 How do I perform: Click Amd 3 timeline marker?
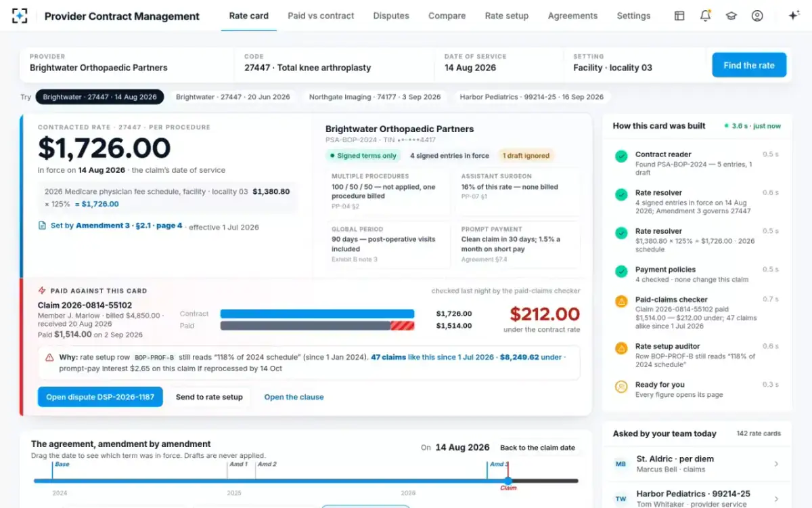(497, 465)
